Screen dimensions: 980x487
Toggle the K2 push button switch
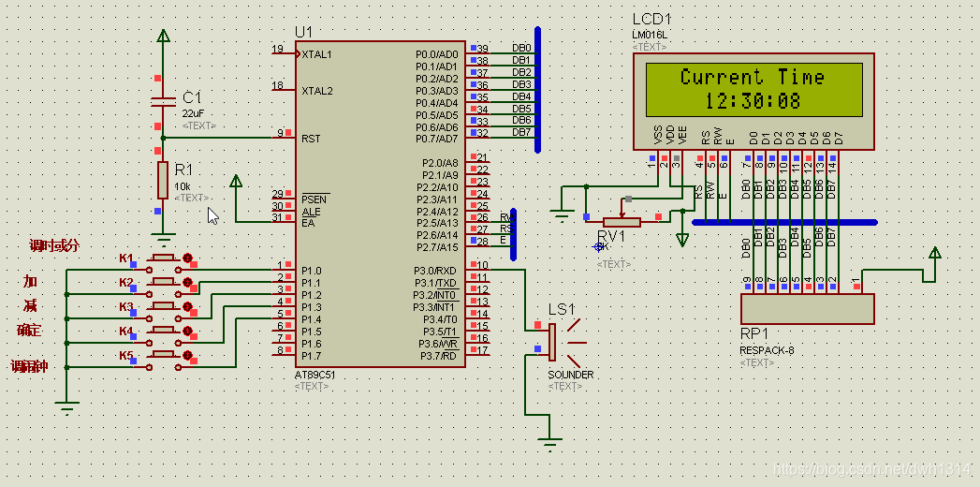click(164, 281)
